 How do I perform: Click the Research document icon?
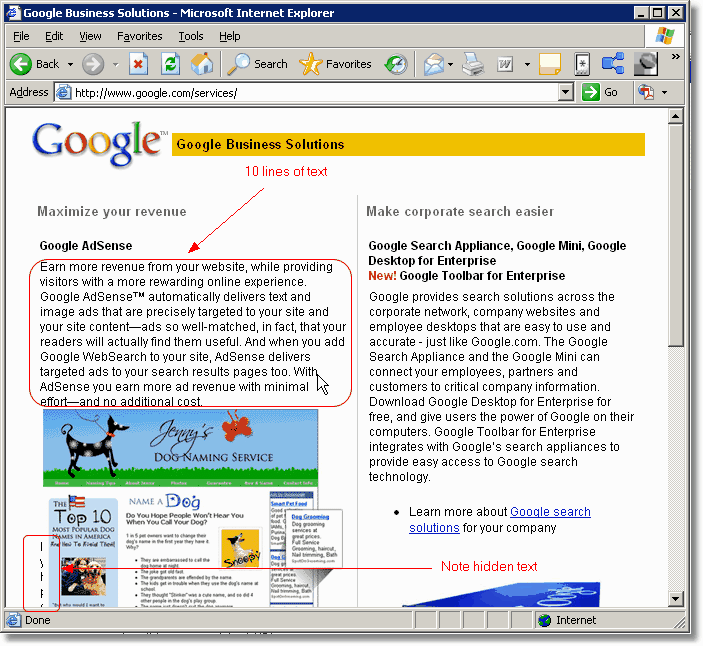(582, 64)
